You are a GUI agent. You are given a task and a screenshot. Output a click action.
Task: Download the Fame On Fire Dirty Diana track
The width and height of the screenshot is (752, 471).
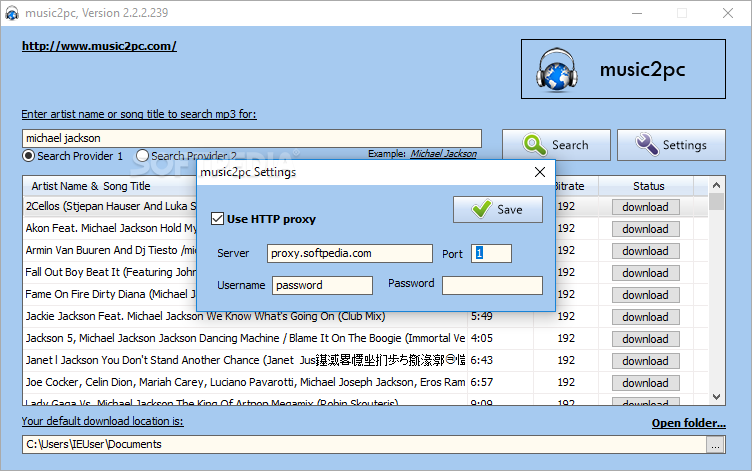(x=646, y=295)
